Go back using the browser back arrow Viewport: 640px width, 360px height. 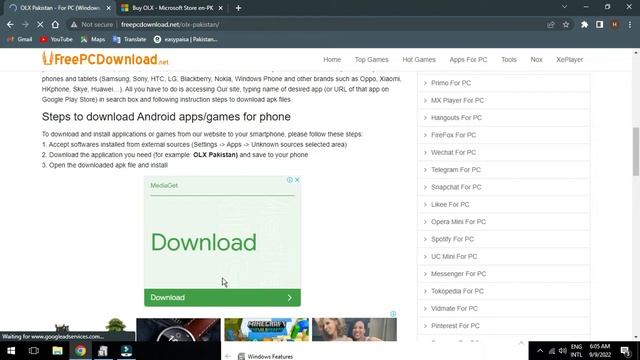coord(10,24)
